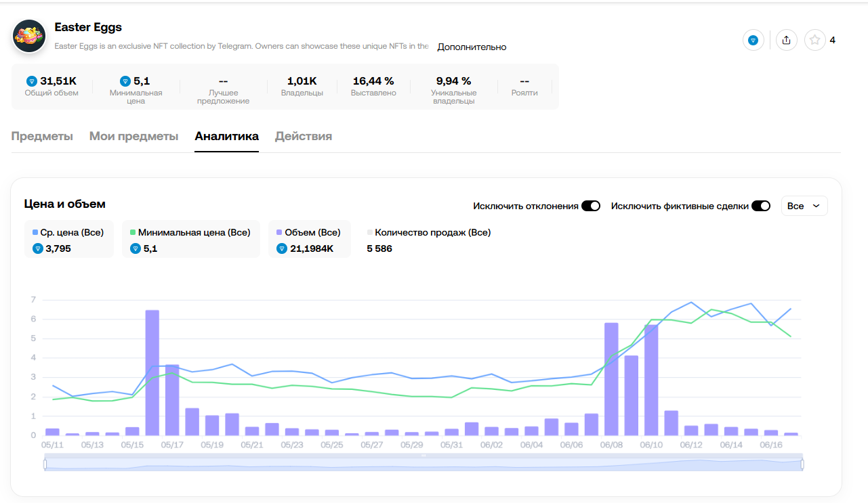
Task: Expand the description via Дополнительно
Action: tap(472, 47)
